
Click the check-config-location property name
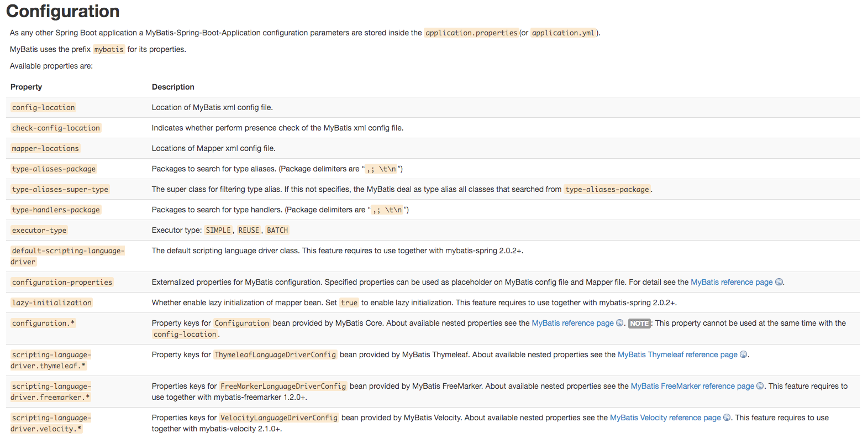click(x=56, y=128)
